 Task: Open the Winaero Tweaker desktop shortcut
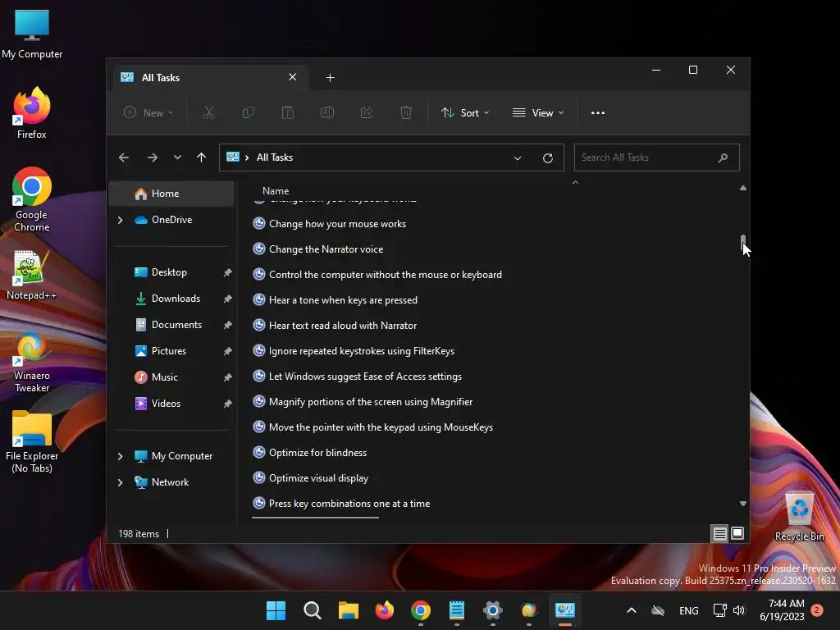tap(32, 363)
